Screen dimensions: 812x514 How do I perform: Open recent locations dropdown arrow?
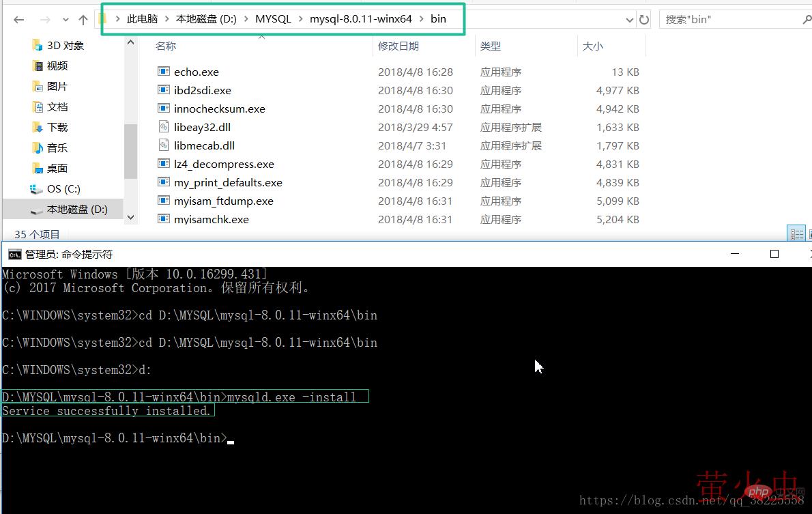66,20
